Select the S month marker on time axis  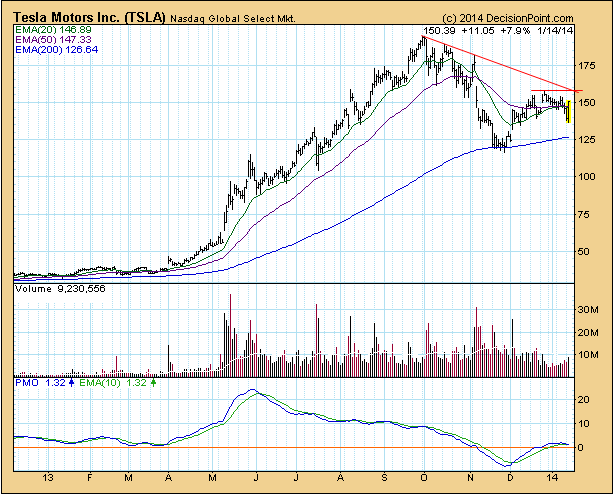click(386, 480)
